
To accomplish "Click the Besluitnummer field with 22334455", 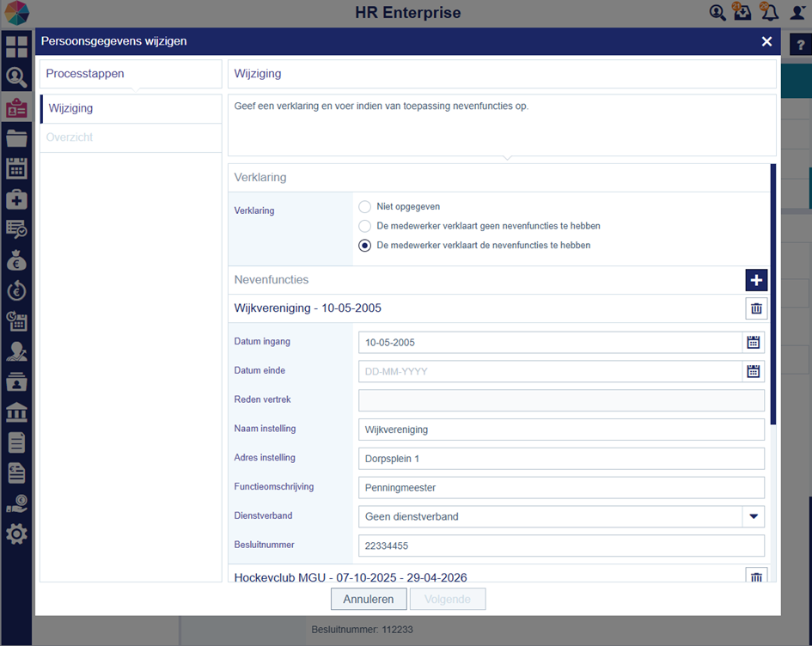I will (x=561, y=545).
